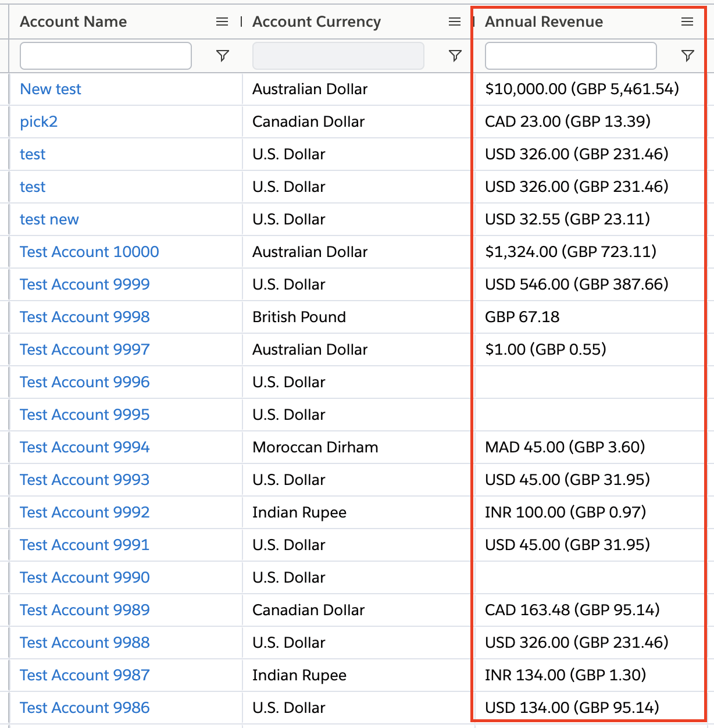Open the test new account link
Image resolution: width=714 pixels, height=728 pixels.
pos(49,219)
